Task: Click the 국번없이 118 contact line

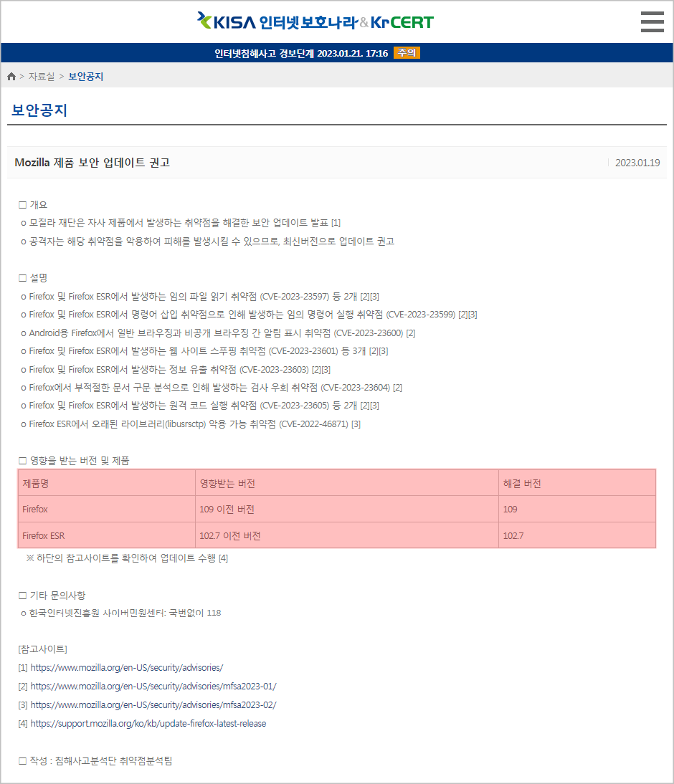Action: pyautogui.click(x=120, y=613)
